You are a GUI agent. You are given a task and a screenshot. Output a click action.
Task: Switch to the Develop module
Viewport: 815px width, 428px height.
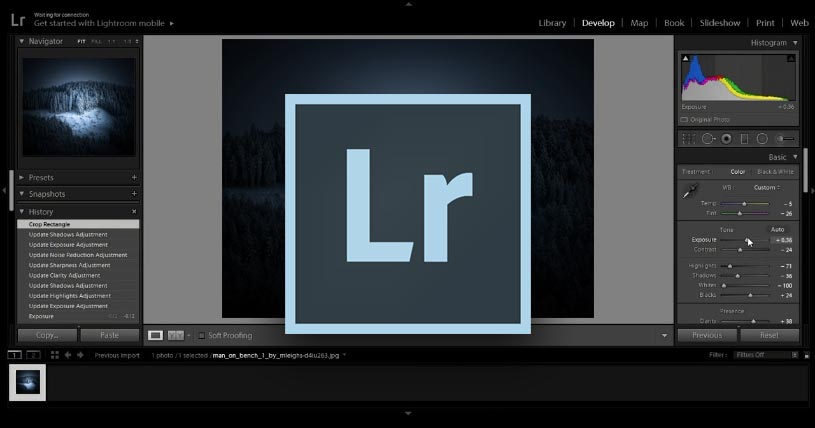(598, 23)
